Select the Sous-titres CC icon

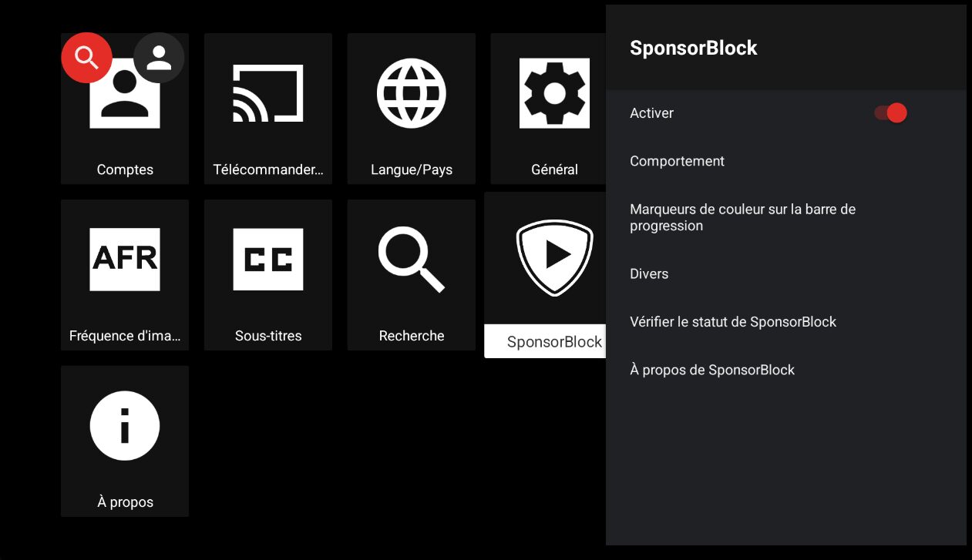click(x=268, y=260)
